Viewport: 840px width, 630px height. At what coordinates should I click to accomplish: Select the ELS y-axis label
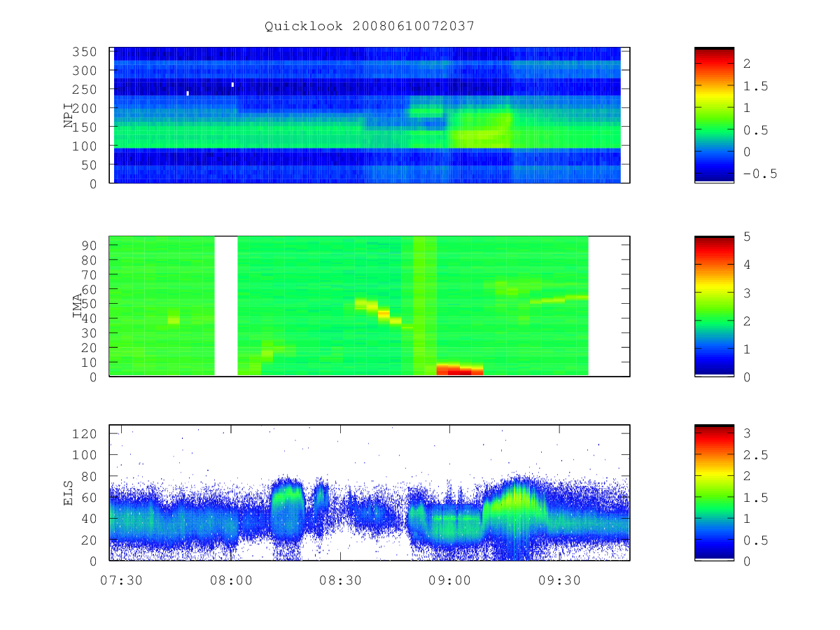coord(69,493)
